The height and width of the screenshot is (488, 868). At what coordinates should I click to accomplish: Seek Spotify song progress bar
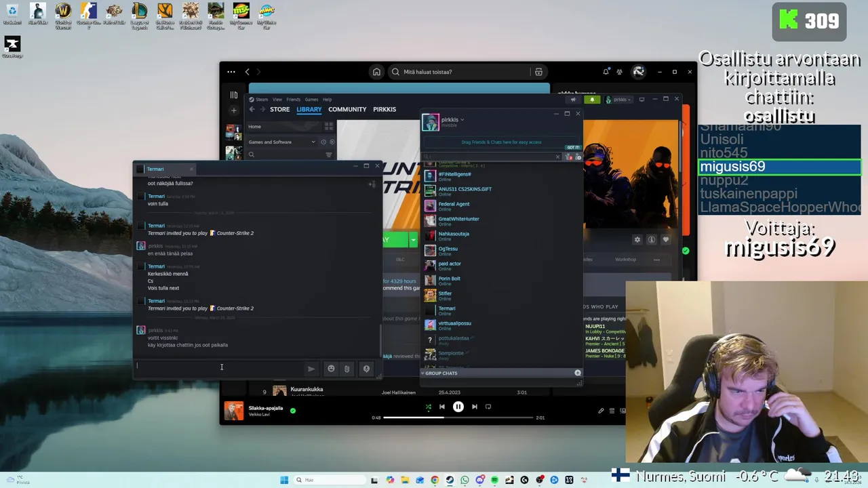click(x=458, y=418)
